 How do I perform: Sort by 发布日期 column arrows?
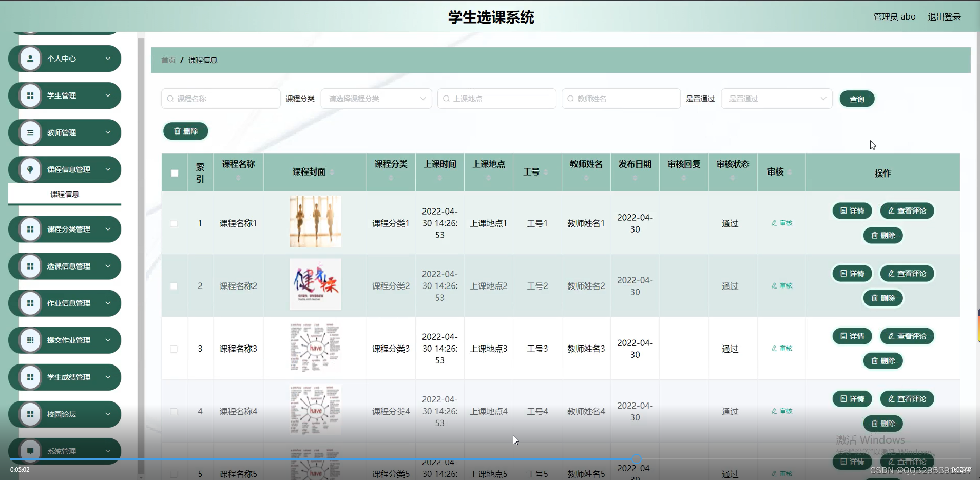(635, 178)
